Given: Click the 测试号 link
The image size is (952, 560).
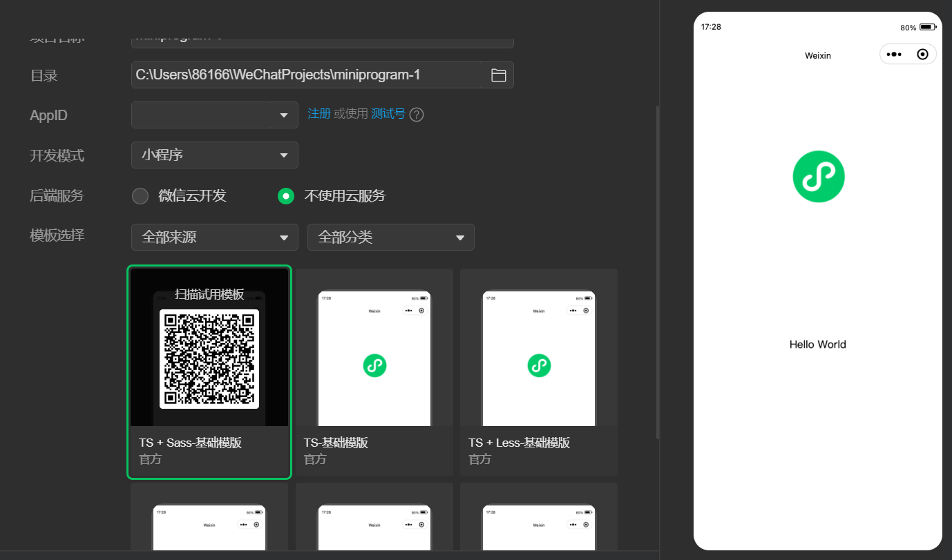Looking at the screenshot, I should tap(388, 114).
